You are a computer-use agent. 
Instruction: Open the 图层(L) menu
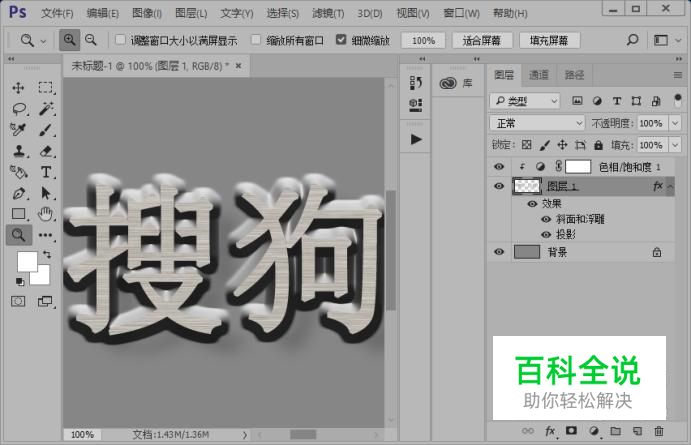pos(191,14)
